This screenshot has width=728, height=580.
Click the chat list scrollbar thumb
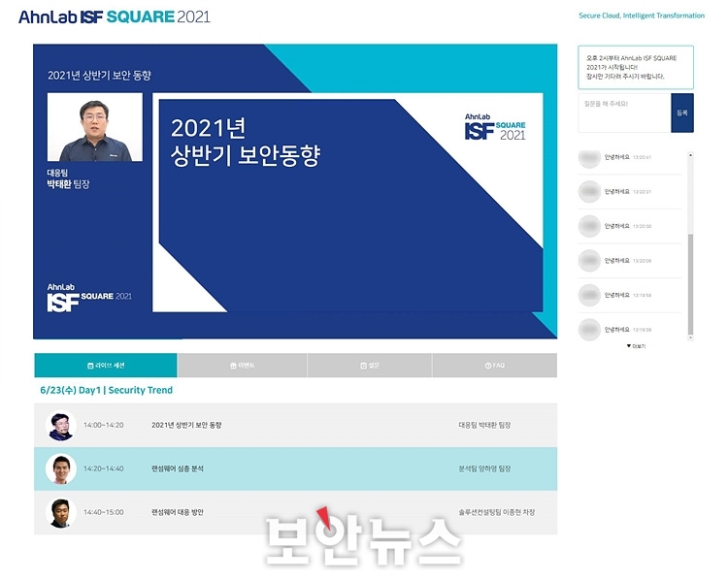(690, 284)
